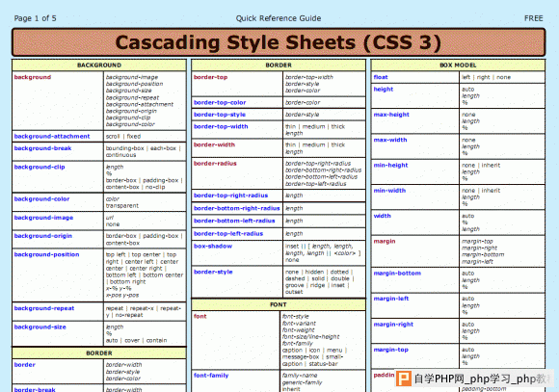The width and height of the screenshot is (559, 392).
Task: Select the BOX MODEL section header
Action: [458, 65]
